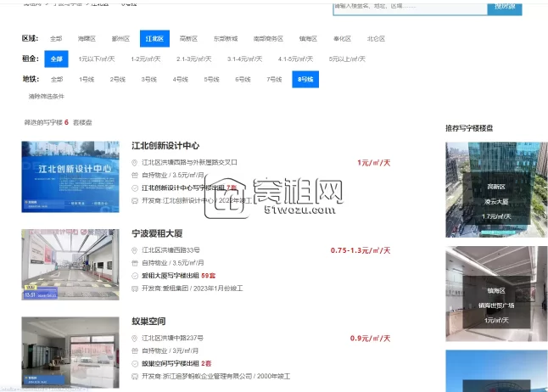This screenshot has width=548, height=392.
Task: Choose rent 2.1-3元/㎡/天
Action: pos(194,59)
